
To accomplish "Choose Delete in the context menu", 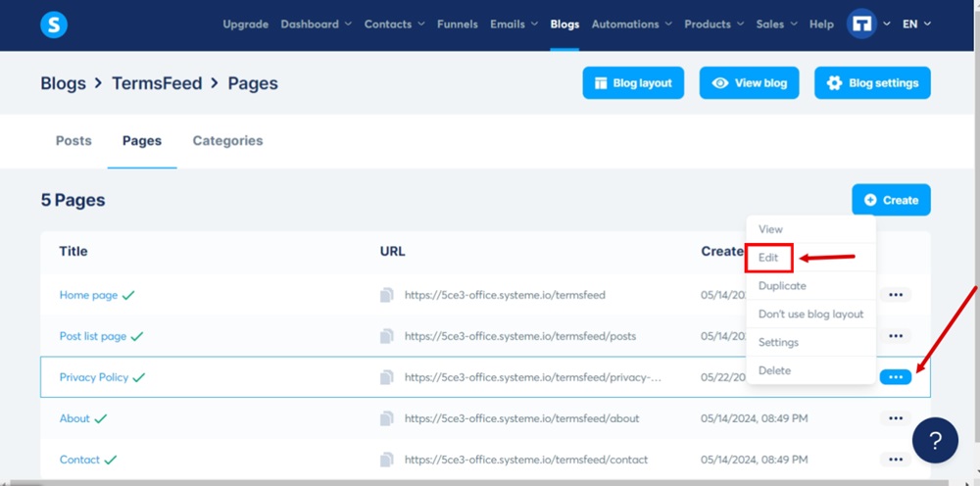I will coord(810,370).
